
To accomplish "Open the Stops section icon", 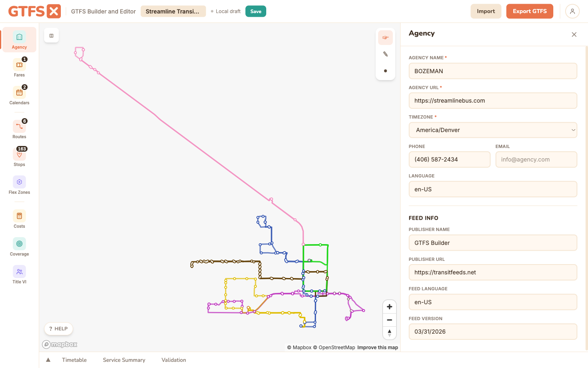I will tap(19, 157).
